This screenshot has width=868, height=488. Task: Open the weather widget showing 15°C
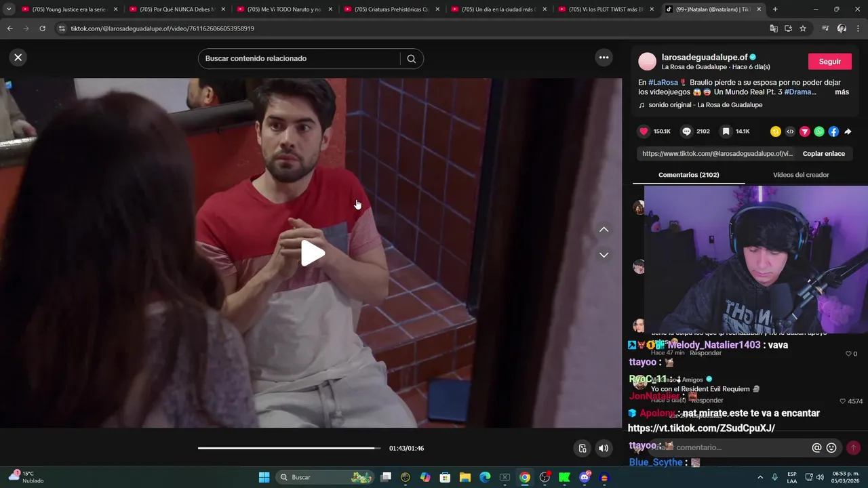click(27, 477)
